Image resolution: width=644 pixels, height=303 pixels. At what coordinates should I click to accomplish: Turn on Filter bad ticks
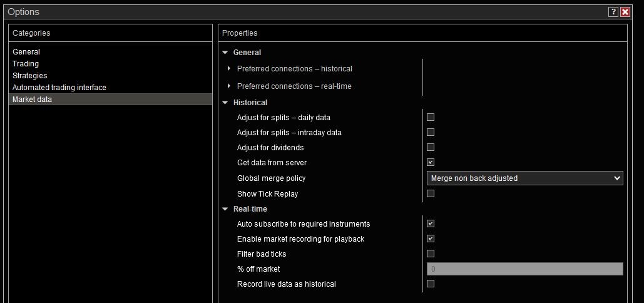tap(431, 254)
